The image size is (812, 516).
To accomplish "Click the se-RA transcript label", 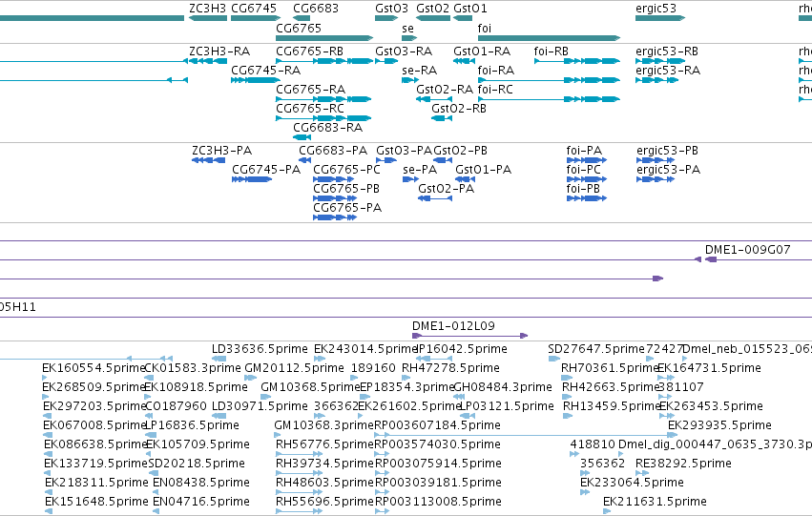I will click(x=420, y=71).
